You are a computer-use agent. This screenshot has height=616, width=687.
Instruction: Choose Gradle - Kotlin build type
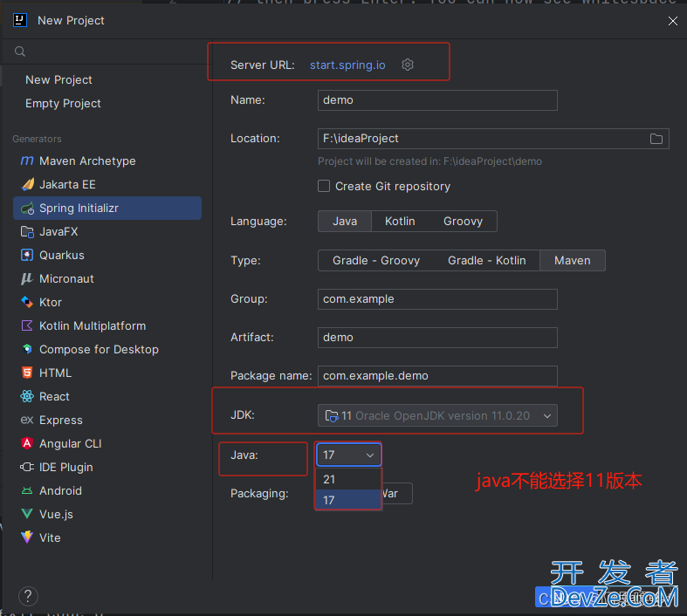tap(486, 261)
